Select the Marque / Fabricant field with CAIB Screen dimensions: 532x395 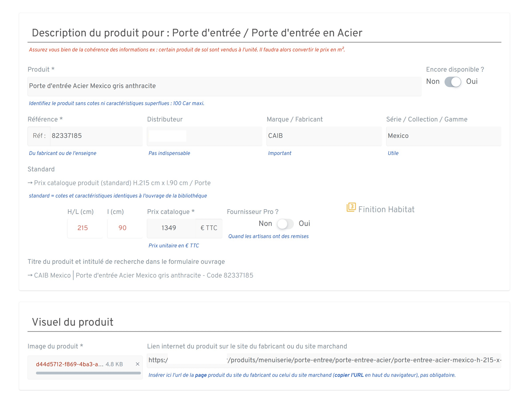(x=324, y=136)
